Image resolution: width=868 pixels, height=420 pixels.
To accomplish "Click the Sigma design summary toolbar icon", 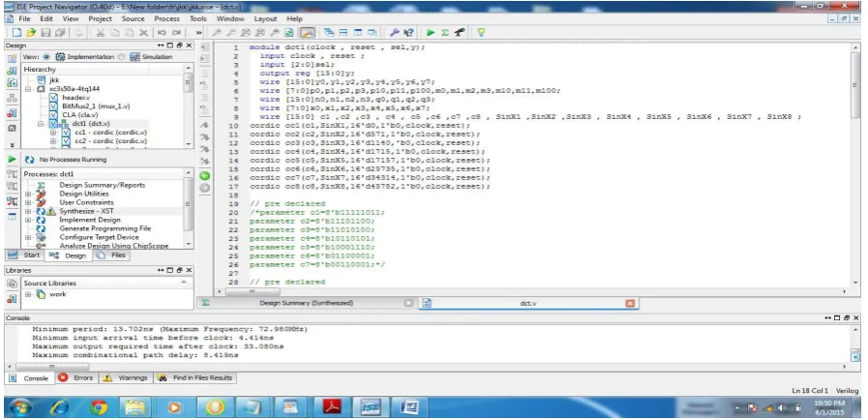I will point(444,33).
